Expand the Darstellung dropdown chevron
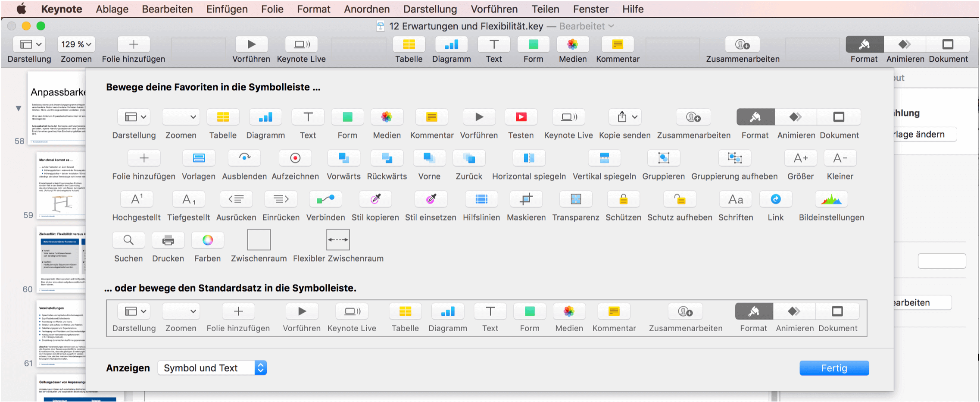The image size is (980, 402). click(x=142, y=116)
